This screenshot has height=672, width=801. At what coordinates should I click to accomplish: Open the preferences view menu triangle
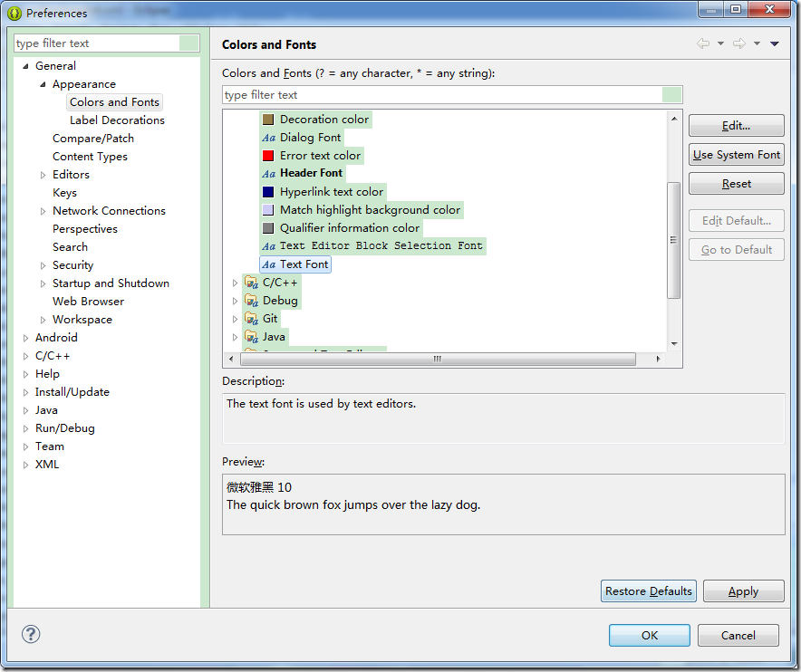775,43
